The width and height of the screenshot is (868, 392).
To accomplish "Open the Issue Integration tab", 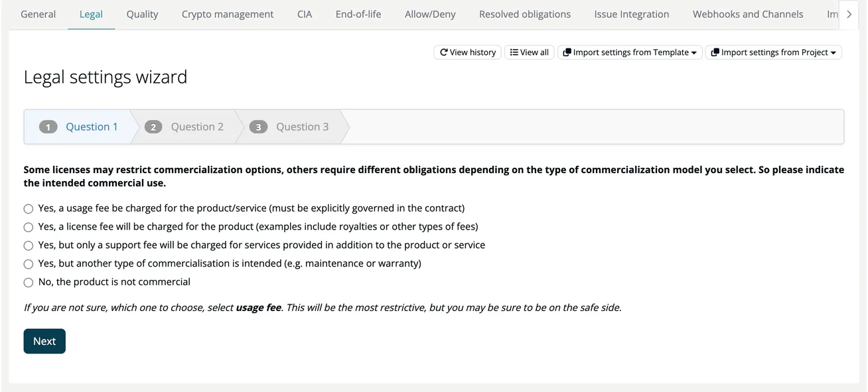I will [632, 14].
